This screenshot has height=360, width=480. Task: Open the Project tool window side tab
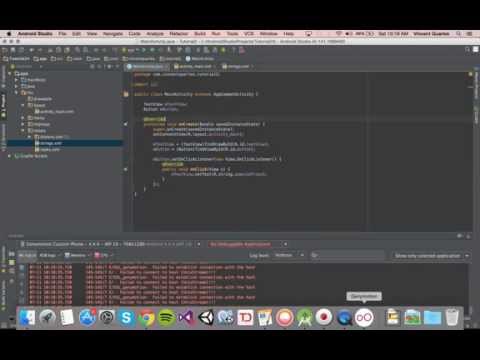click(3, 106)
